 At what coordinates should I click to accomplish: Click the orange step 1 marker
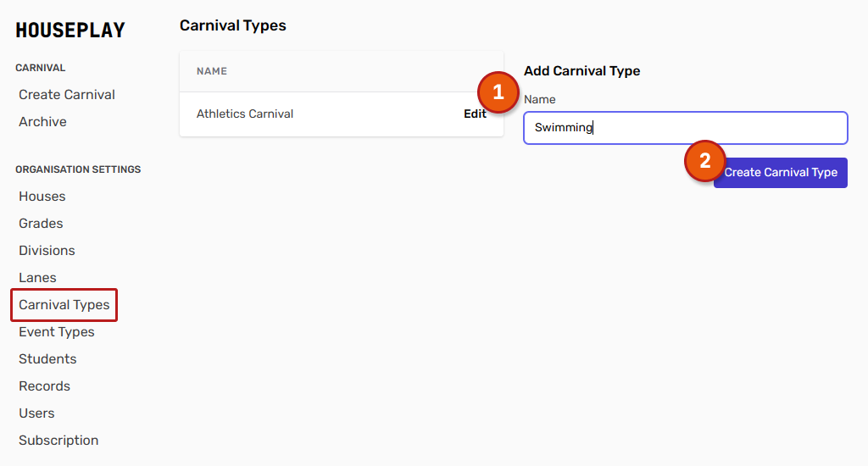pos(498,92)
